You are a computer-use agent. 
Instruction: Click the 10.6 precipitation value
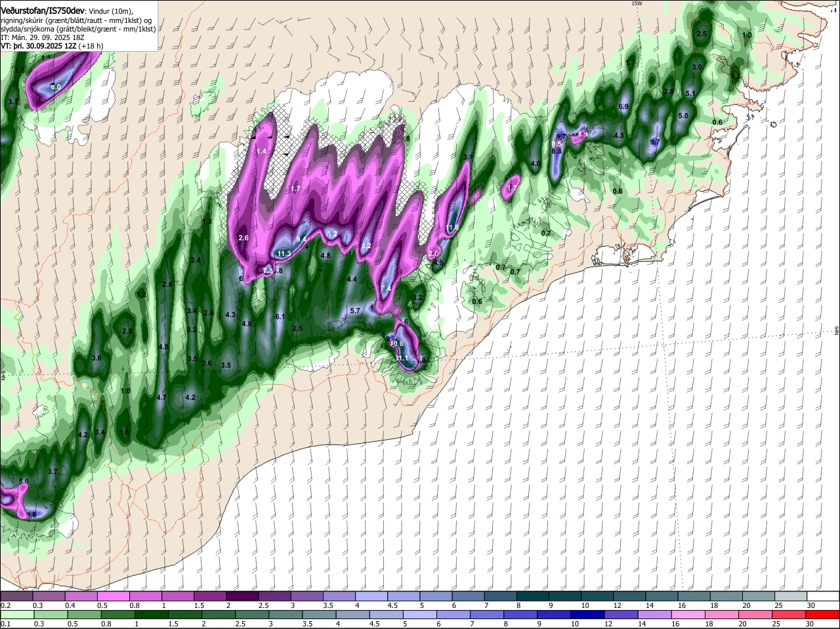click(397, 343)
